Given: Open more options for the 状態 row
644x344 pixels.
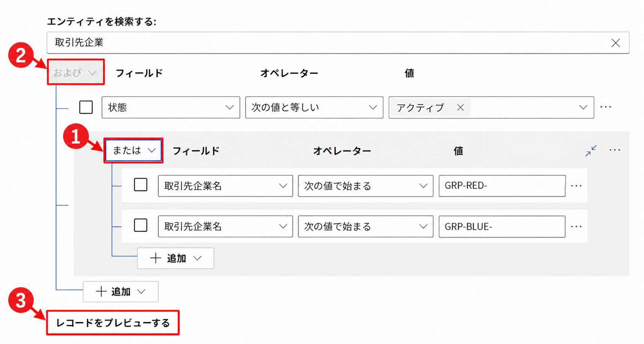Looking at the screenshot, I should pyautogui.click(x=605, y=107).
